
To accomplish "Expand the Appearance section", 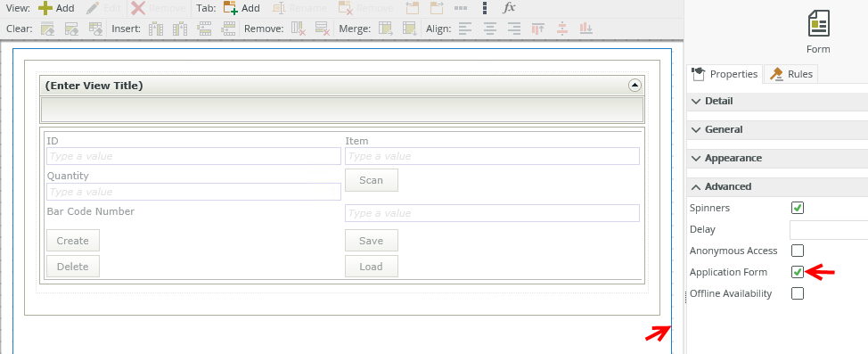I will click(777, 158).
